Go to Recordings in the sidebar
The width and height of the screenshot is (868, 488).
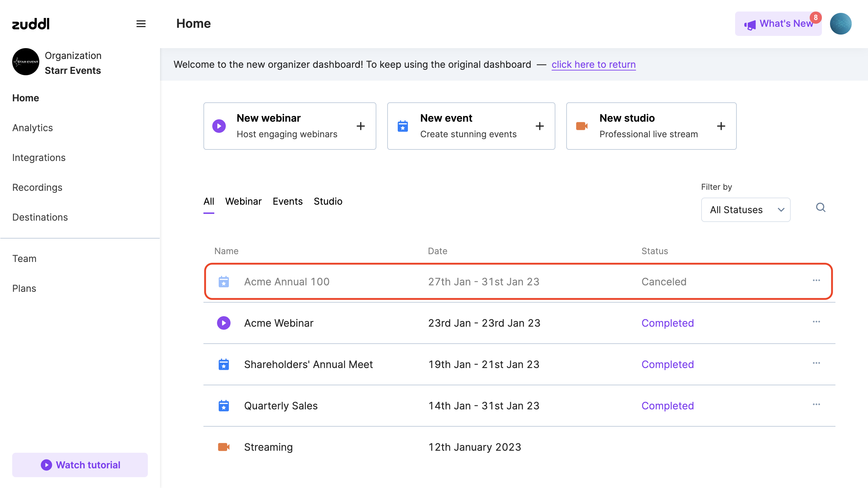coord(37,187)
